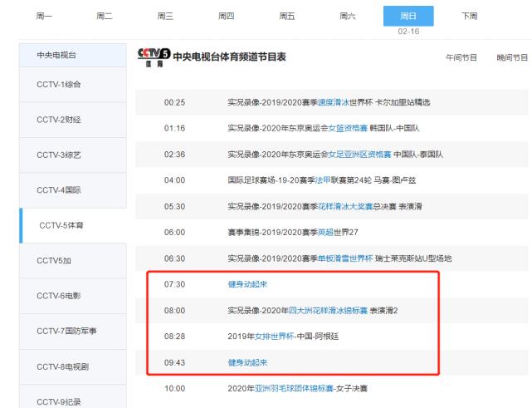This screenshot has height=408, width=532.
Task: Click the CCTV5 channel logo
Action: [154, 57]
